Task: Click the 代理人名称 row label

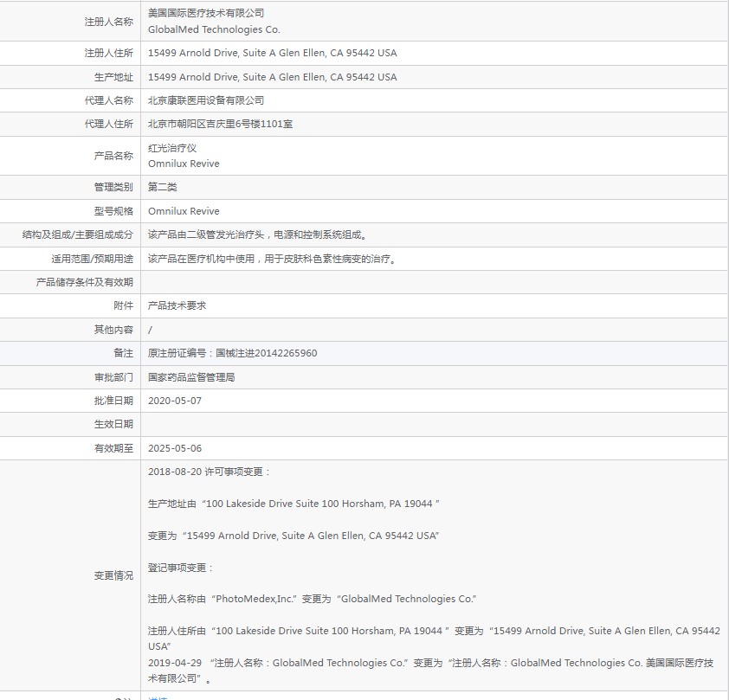Action: 109,100
